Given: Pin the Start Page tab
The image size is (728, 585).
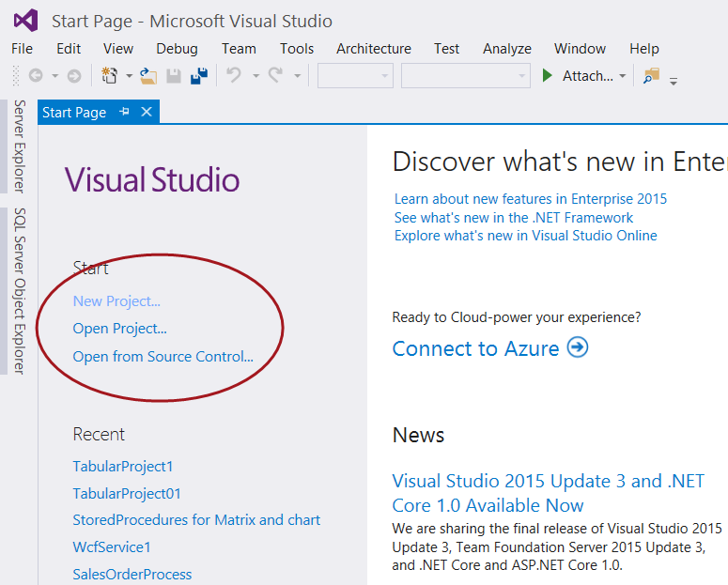Looking at the screenshot, I should click(124, 112).
